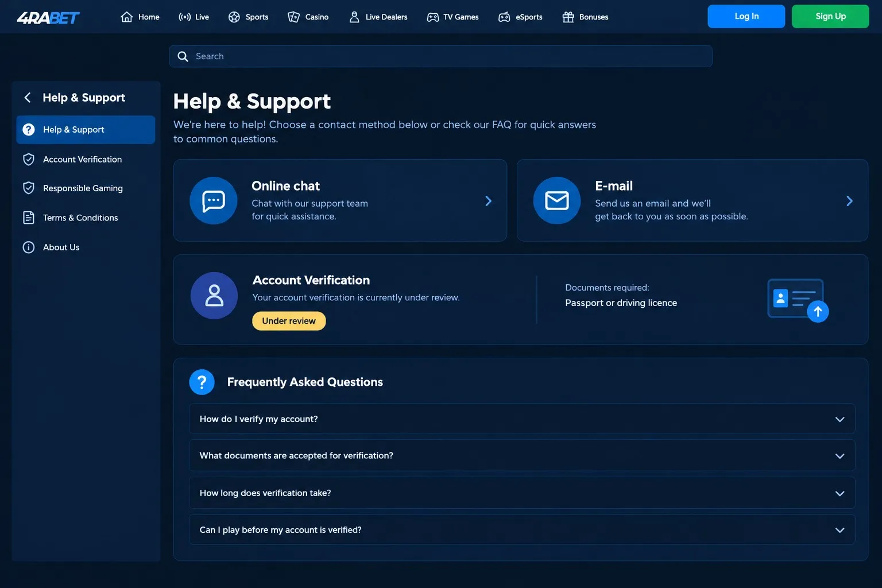The height and width of the screenshot is (588, 882).
Task: Click the Terms & Conditions document icon
Action: [29, 218]
